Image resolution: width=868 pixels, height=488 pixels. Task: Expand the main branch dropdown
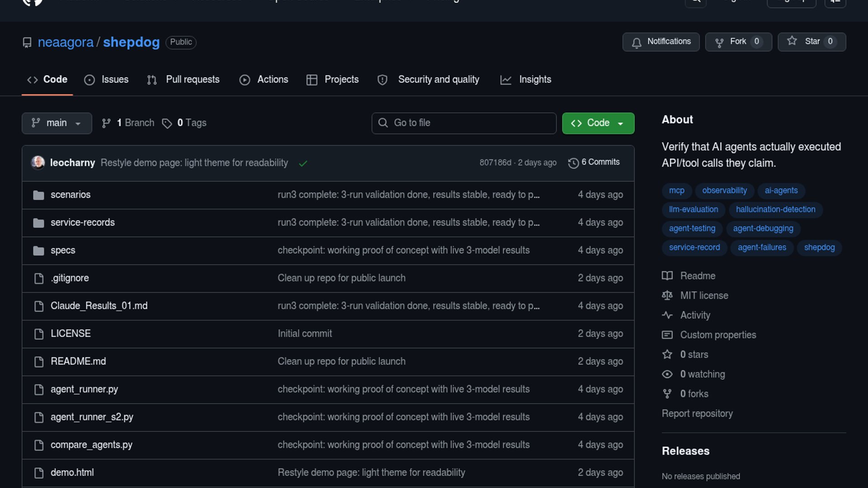(57, 123)
